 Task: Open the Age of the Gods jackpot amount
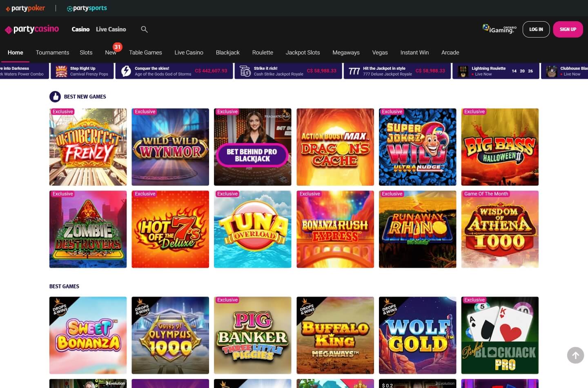pos(211,71)
